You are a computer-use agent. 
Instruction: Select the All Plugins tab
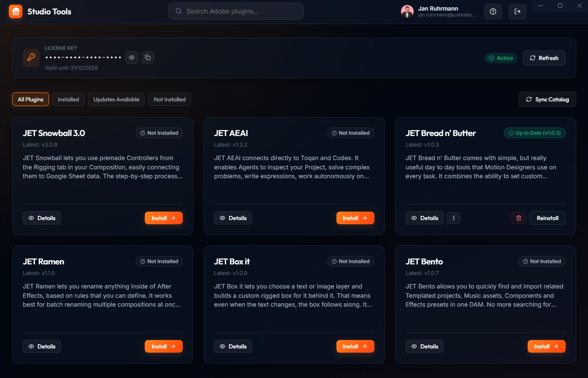coord(30,99)
